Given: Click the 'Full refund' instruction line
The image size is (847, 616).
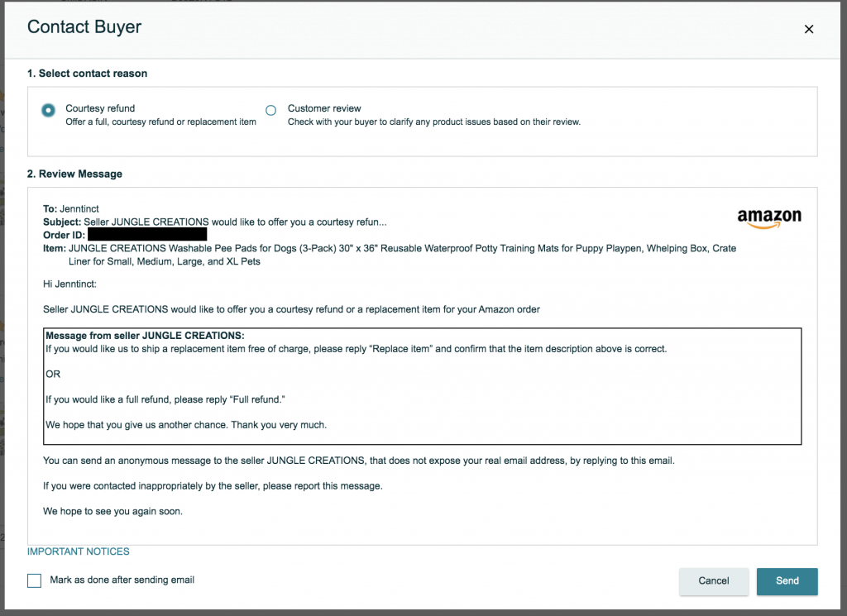Looking at the screenshot, I should [x=165, y=399].
